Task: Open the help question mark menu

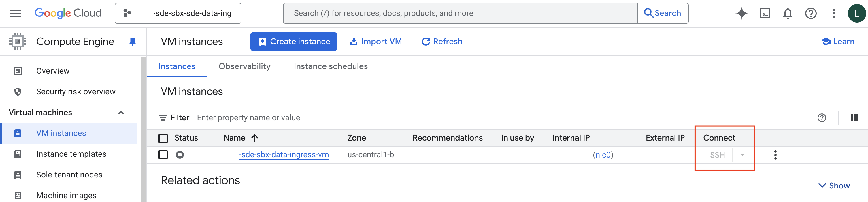Action: 810,13
